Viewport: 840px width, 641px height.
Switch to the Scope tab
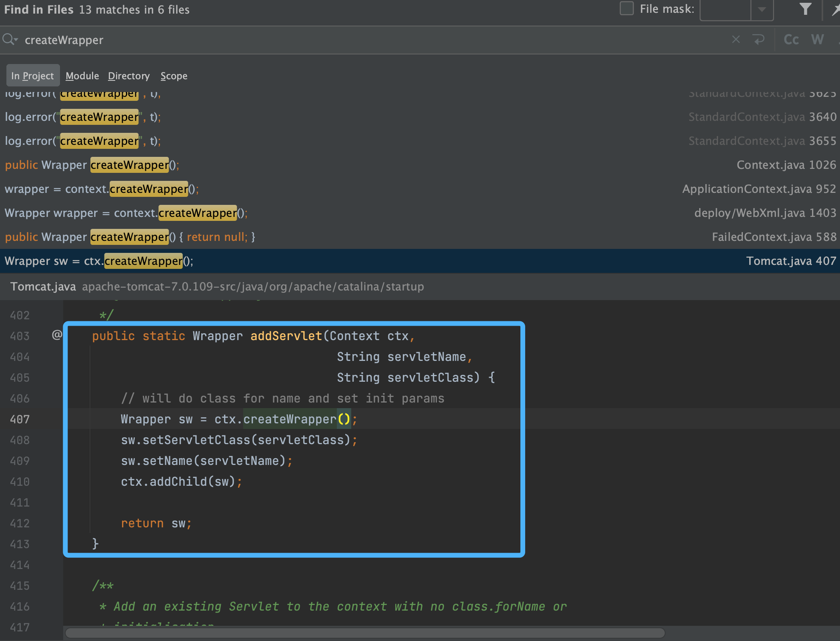(x=174, y=76)
